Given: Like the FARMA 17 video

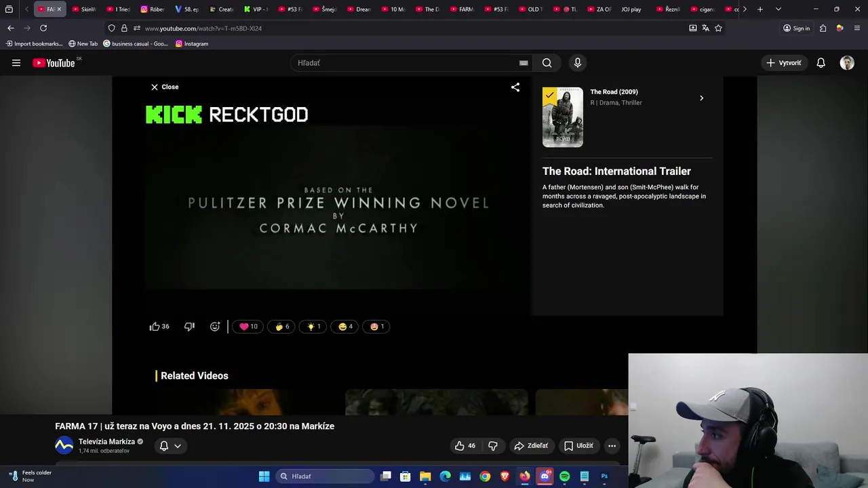Looking at the screenshot, I should 465,446.
